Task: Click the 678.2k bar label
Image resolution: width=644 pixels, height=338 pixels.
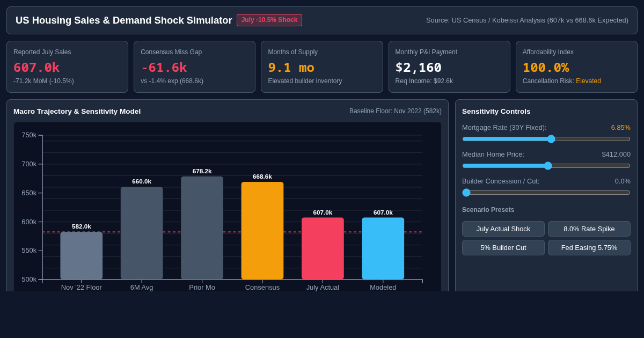Action: pyautogui.click(x=202, y=171)
